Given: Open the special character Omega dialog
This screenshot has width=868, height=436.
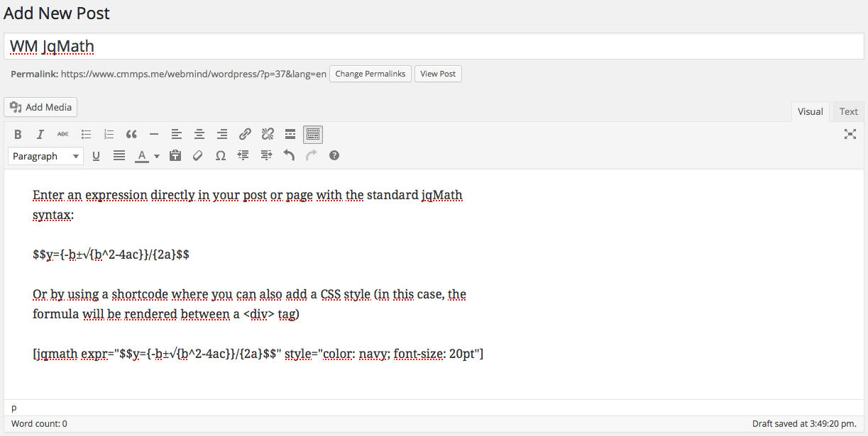Looking at the screenshot, I should point(221,155).
